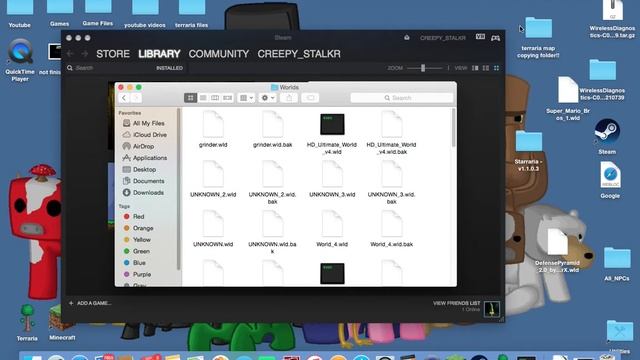Click Steam notification icon in title bar
Viewport: 640px width, 360px height.
(x=407, y=38)
